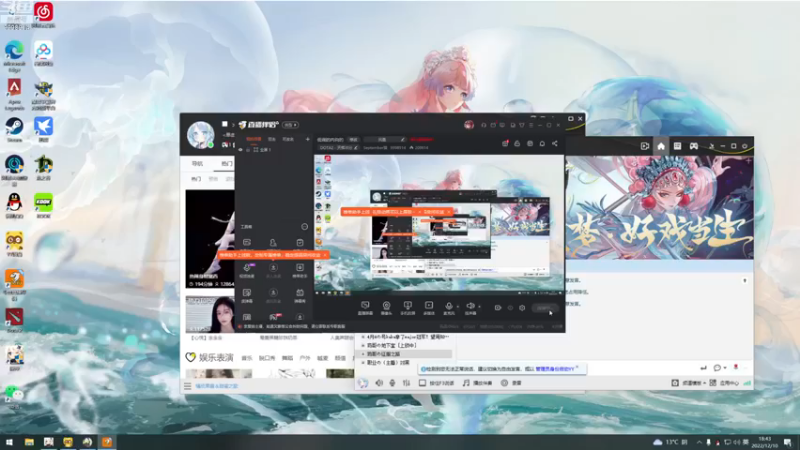This screenshot has height=450, width=800.
Task: Click send enter arrow in YY chat toolbar
Action: tap(704, 367)
